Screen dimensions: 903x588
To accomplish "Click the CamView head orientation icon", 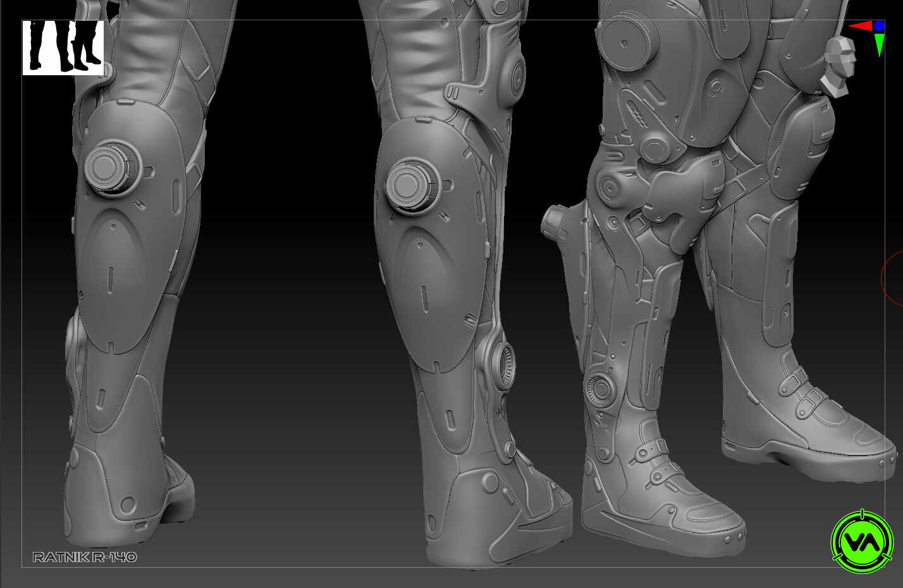I will pos(838,66).
